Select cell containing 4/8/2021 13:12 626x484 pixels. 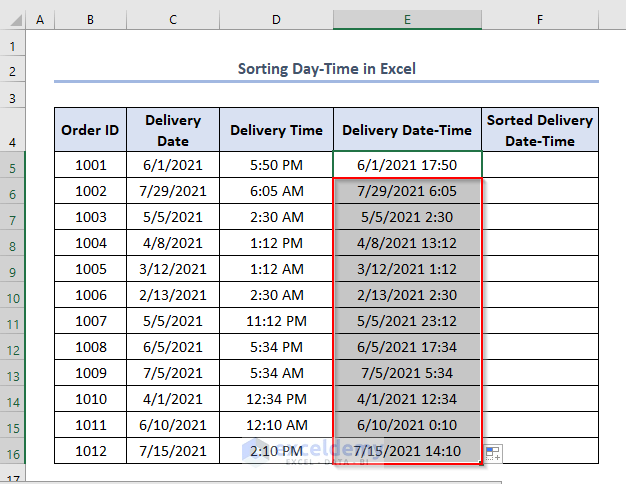(407, 242)
